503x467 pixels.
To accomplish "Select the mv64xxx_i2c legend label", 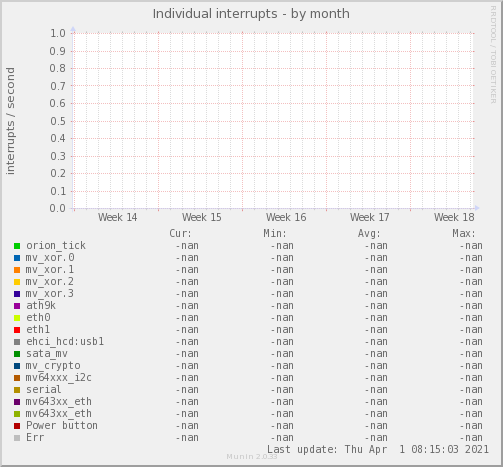I will click(59, 378).
